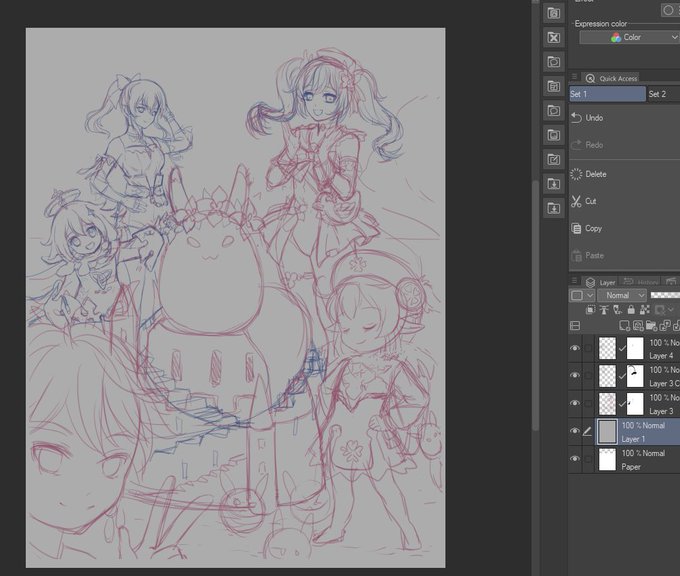Viewport: 680px width, 576px height.
Task: Click the Lock Layer padlock icon
Action: tap(631, 310)
